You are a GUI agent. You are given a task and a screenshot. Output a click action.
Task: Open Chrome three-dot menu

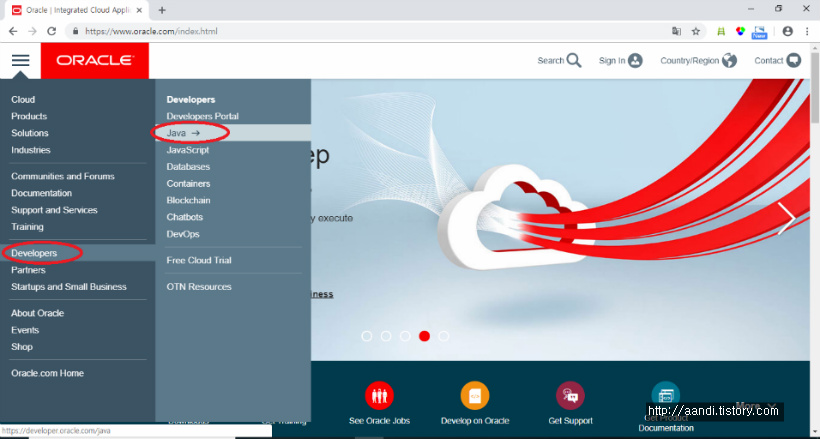pyautogui.click(x=807, y=31)
